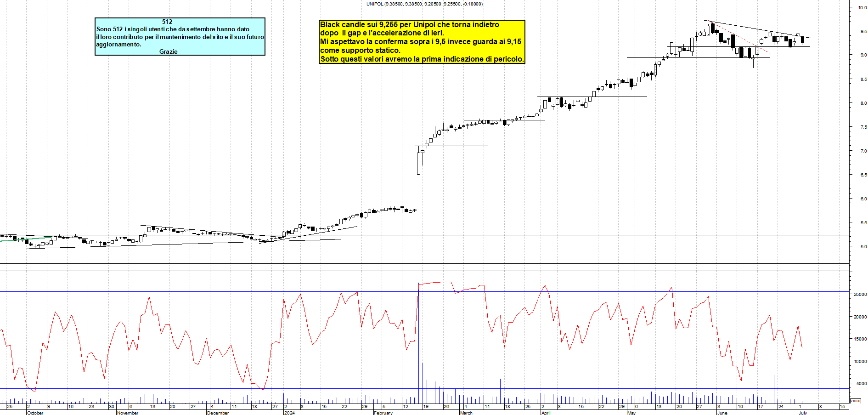Select 'Black candle sui 9,255 per Unipol' line
The width and height of the screenshot is (868, 415).
(409, 24)
